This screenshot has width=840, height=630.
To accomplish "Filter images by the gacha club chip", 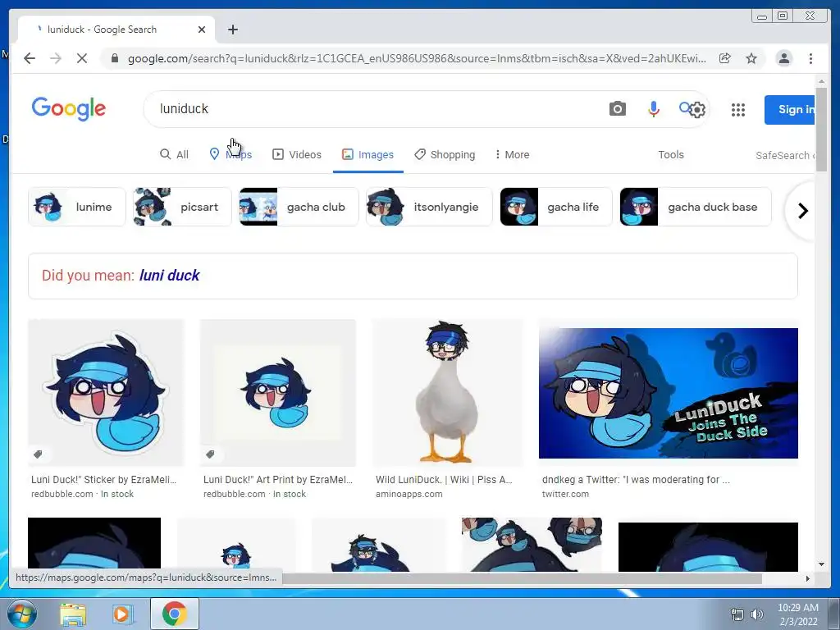I will (299, 207).
